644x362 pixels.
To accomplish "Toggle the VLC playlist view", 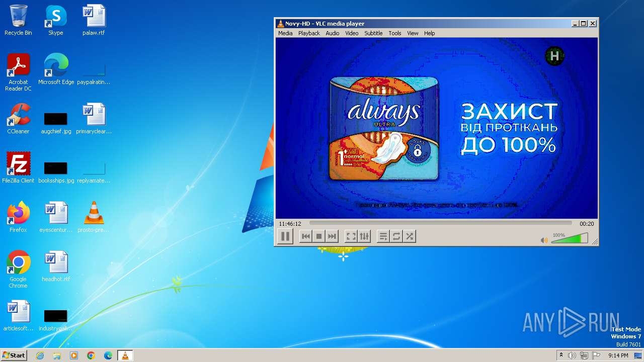I will point(383,236).
